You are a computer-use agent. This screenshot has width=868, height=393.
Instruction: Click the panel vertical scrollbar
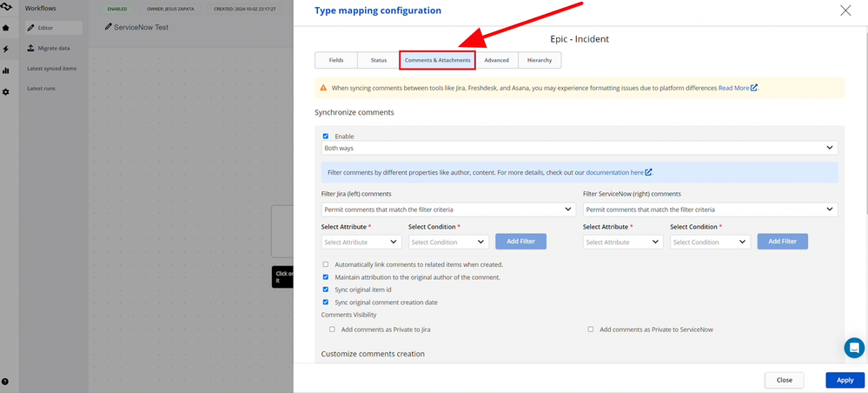tap(865, 122)
